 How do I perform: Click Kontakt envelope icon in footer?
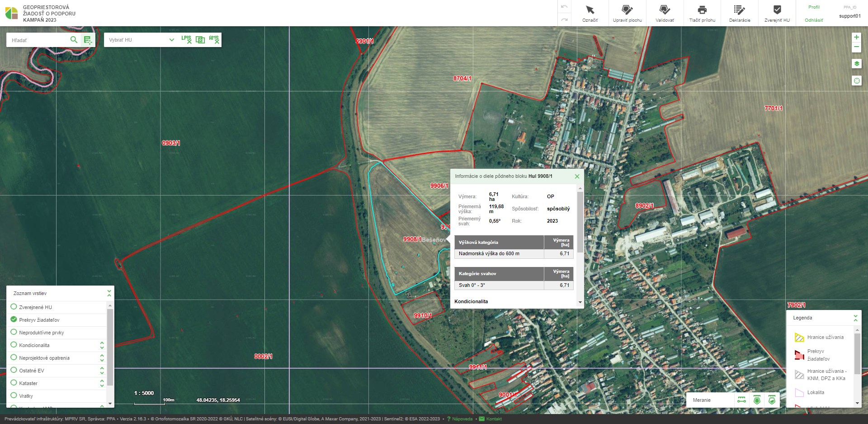481,419
